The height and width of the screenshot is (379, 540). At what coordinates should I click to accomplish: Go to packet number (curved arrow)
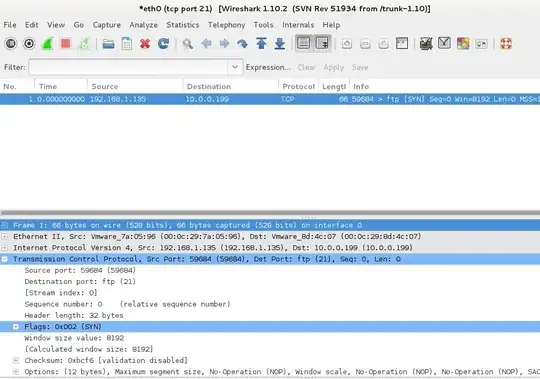pyautogui.click(x=242, y=44)
